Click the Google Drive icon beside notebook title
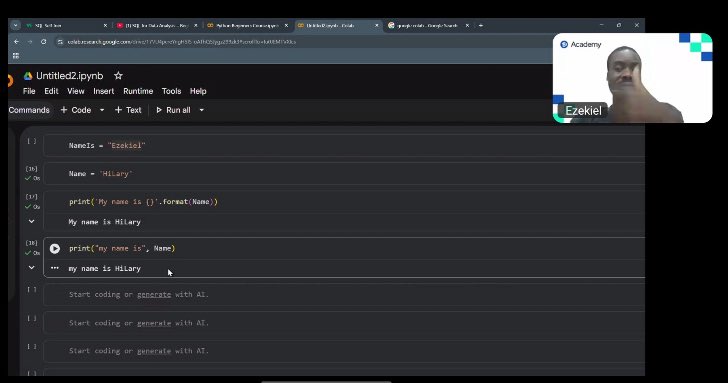The height and width of the screenshot is (383, 728). 28,76
